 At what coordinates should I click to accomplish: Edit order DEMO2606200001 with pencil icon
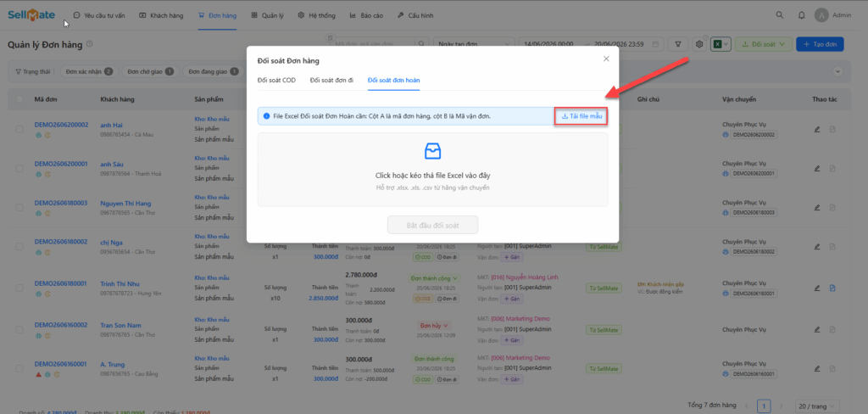click(x=817, y=169)
